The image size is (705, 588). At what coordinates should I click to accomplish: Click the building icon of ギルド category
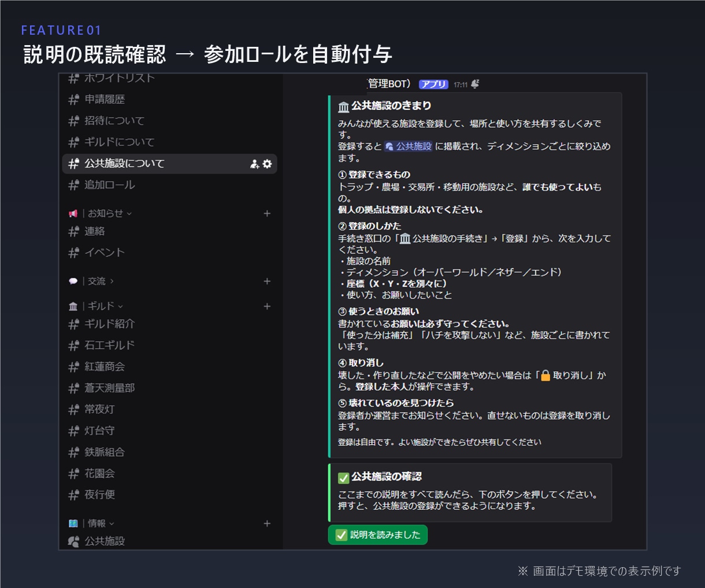click(x=73, y=306)
